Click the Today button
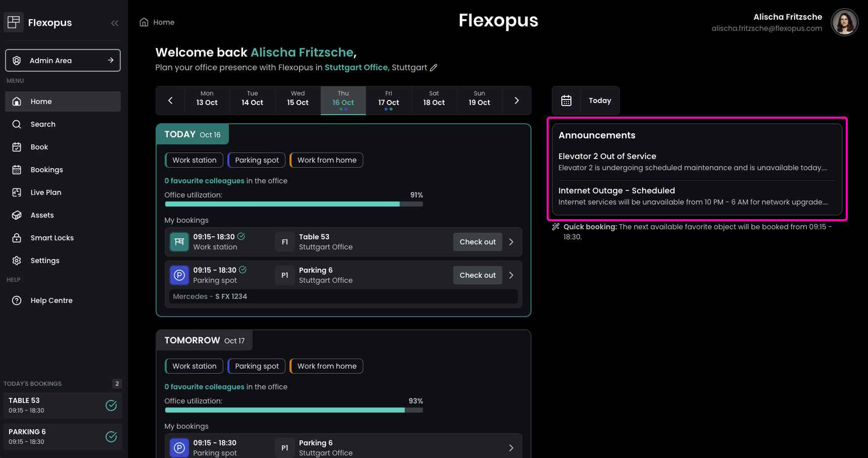Viewport: 868px width, 458px height. [x=600, y=100]
